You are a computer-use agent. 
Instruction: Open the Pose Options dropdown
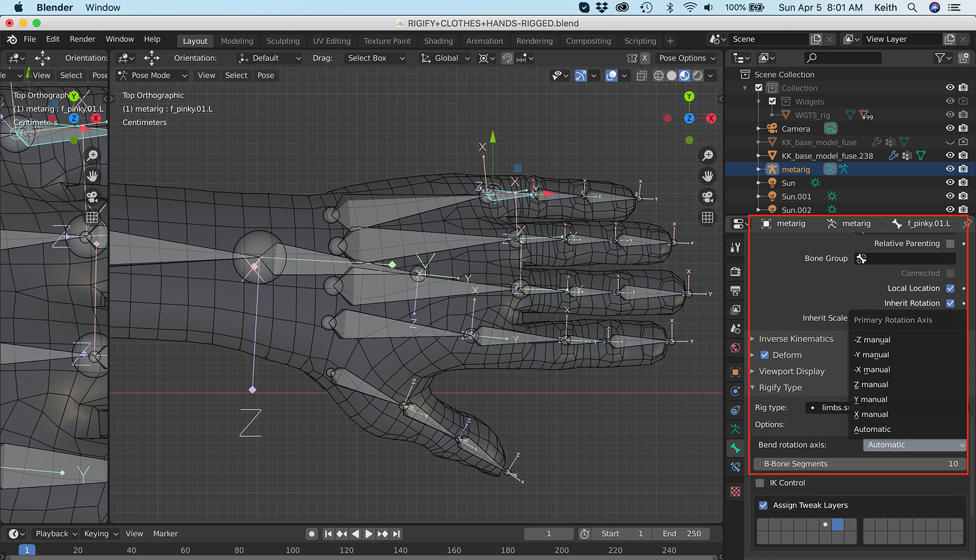tap(687, 58)
